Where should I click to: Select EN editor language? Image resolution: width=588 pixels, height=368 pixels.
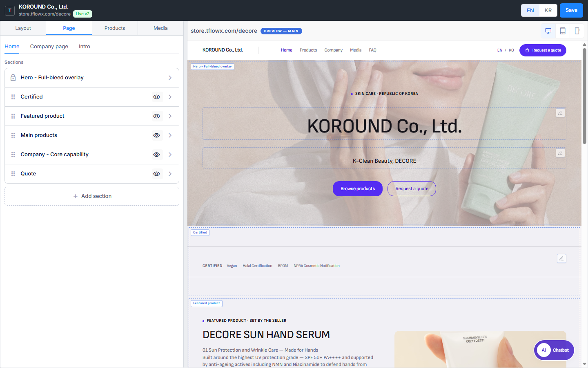click(x=530, y=11)
